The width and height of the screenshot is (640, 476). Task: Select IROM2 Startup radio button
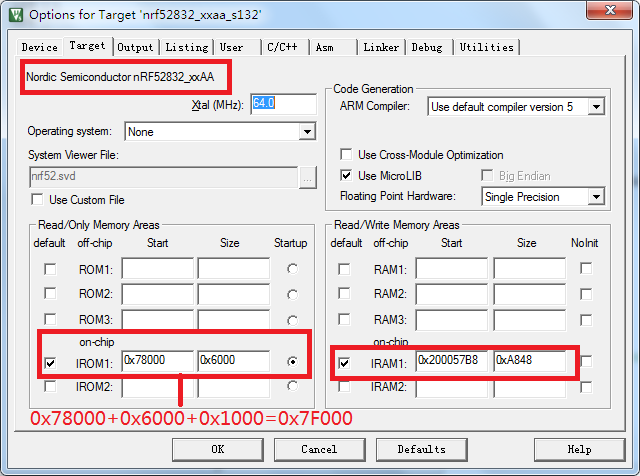pos(292,386)
